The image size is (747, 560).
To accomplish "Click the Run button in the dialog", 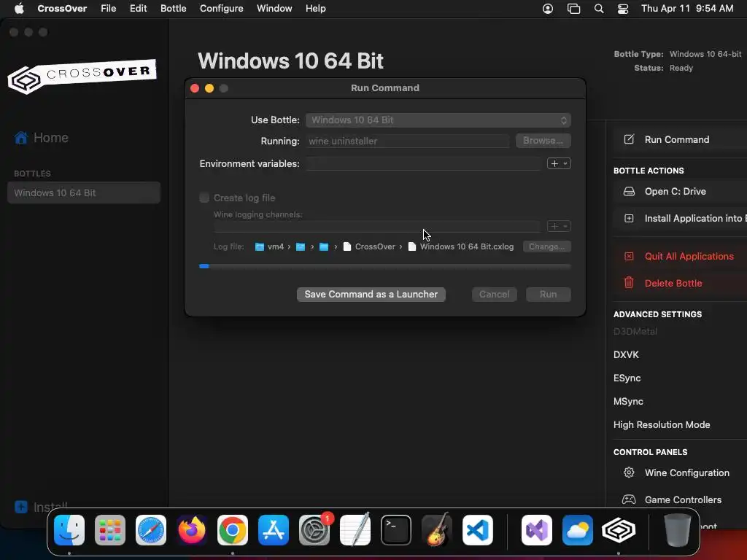I will (549, 295).
